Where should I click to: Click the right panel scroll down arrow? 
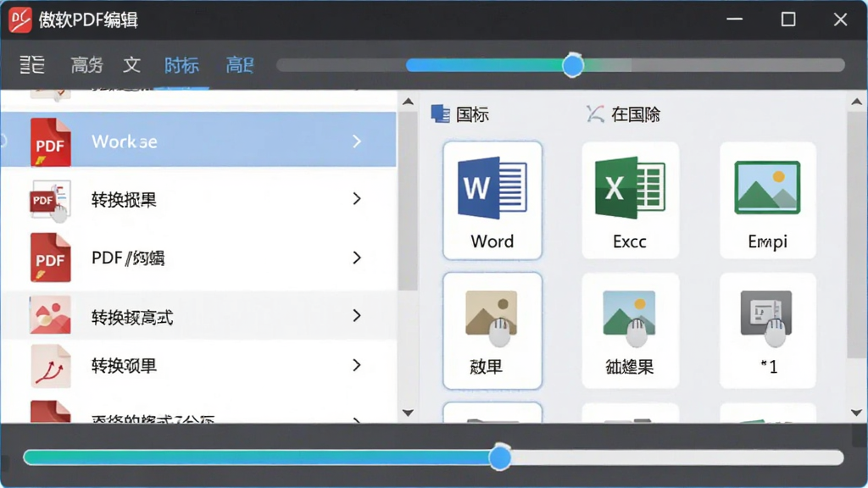coord(856,413)
